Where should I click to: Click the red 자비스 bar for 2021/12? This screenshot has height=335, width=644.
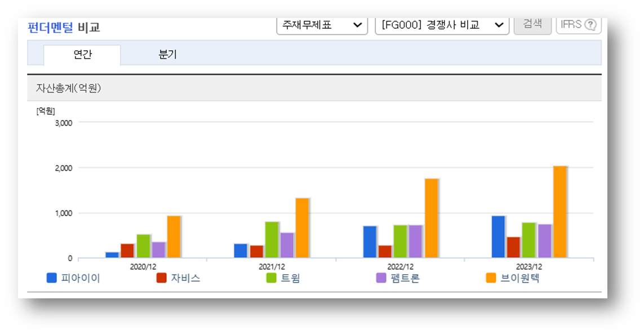[257, 252]
